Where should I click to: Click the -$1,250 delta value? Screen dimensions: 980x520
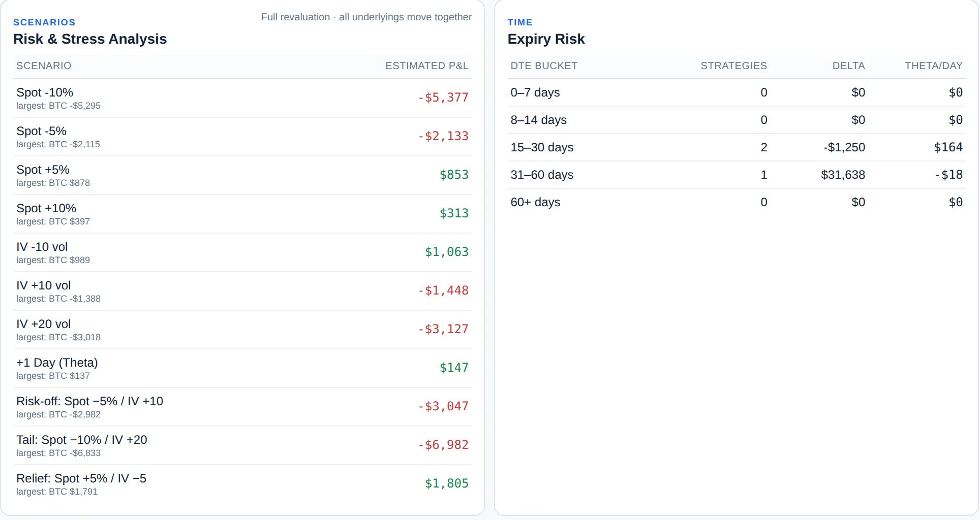[844, 147]
